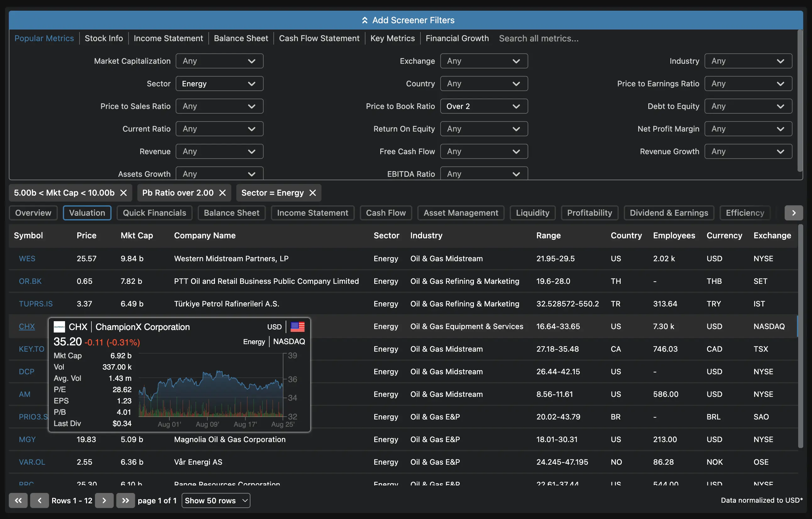
Task: Reveal more tabs with the right chevron
Action: coord(794,213)
